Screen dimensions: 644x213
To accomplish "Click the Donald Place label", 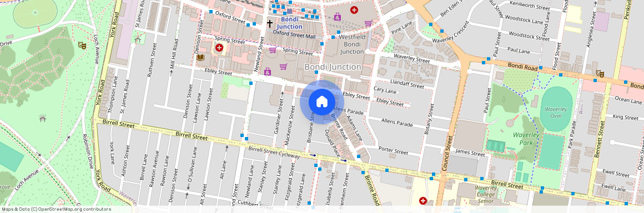I will pos(332,143).
